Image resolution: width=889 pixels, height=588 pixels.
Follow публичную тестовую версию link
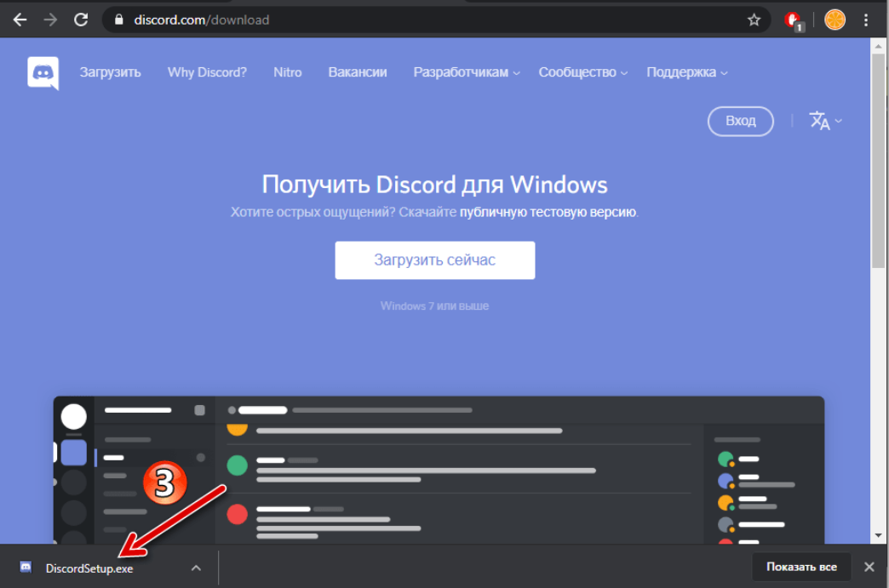[548, 212]
